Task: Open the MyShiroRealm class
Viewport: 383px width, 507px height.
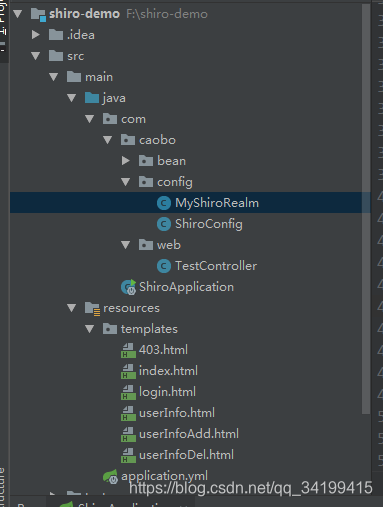Action: [217, 203]
